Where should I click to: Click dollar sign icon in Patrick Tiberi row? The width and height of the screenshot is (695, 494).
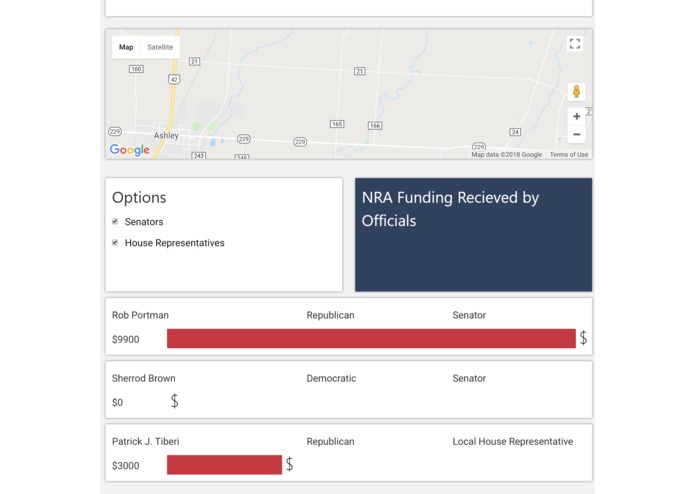289,464
